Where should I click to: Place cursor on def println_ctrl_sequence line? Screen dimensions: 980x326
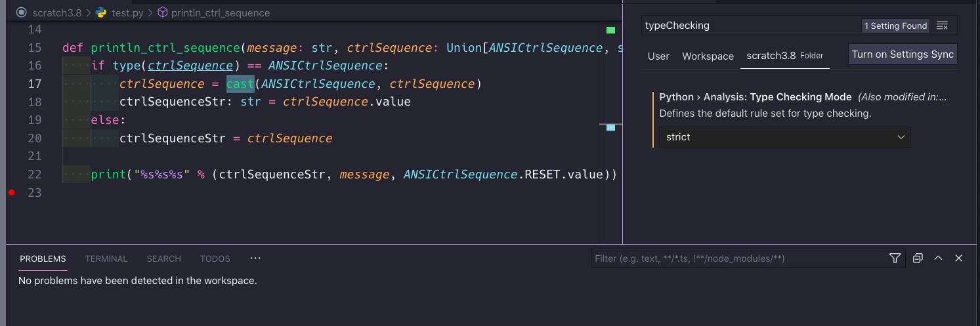tap(341, 48)
